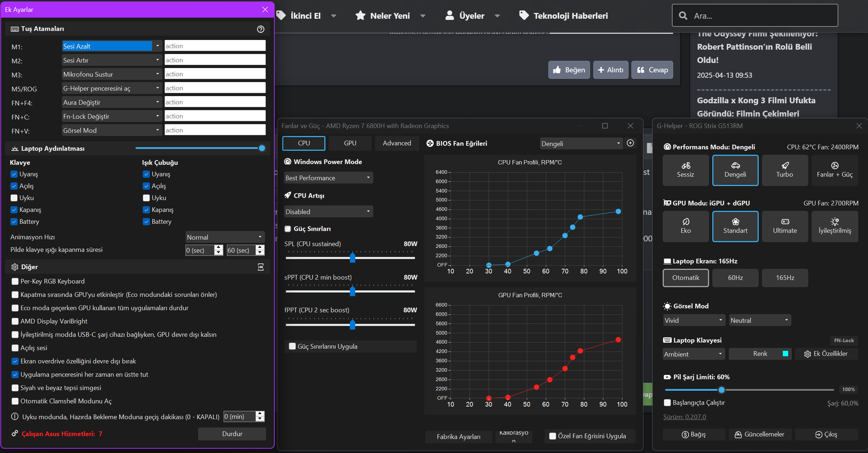Open the Windows Power Mode dropdown

coord(328,178)
